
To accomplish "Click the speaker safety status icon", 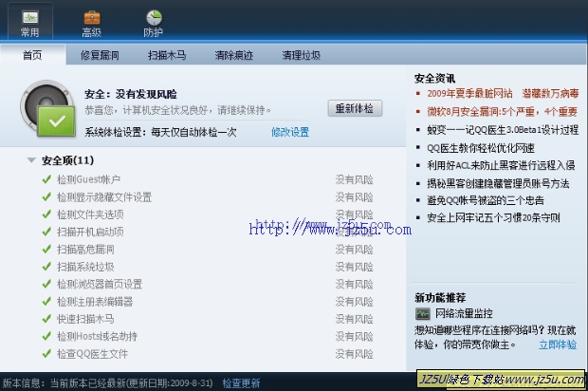I will tap(47, 108).
